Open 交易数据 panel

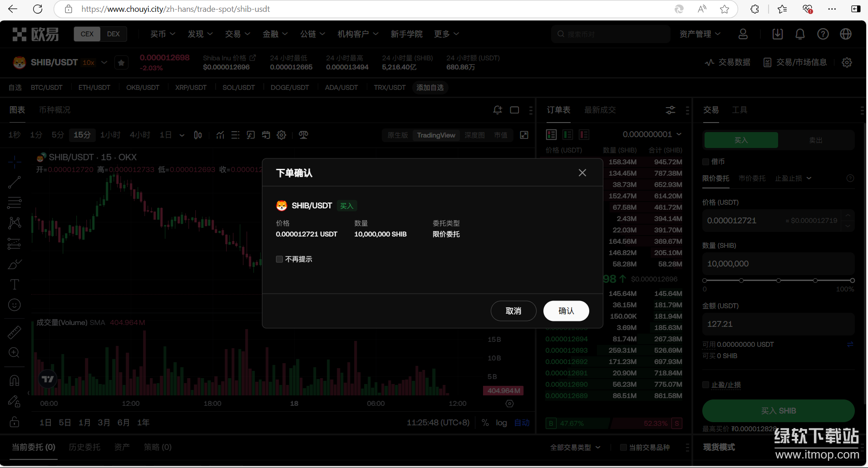(727, 62)
